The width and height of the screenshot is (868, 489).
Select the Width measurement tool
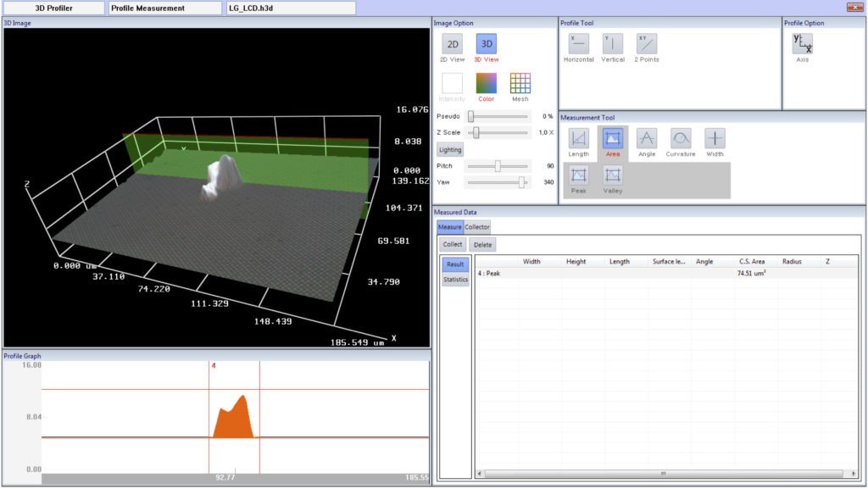[715, 139]
